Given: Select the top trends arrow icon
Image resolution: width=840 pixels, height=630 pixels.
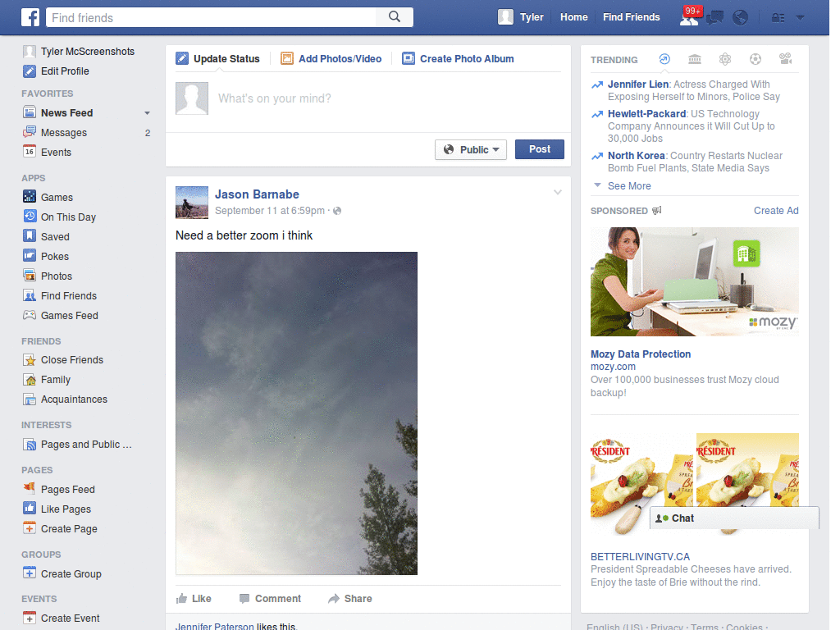Looking at the screenshot, I should coord(664,59).
